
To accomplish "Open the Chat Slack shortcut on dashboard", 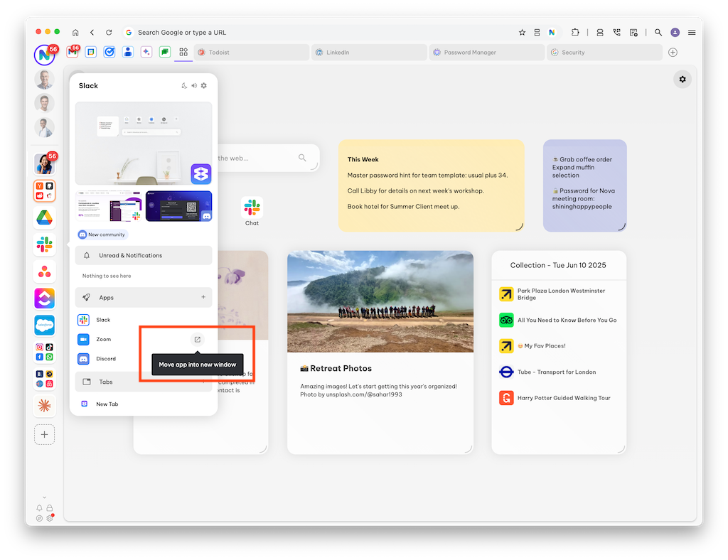I will (252, 211).
